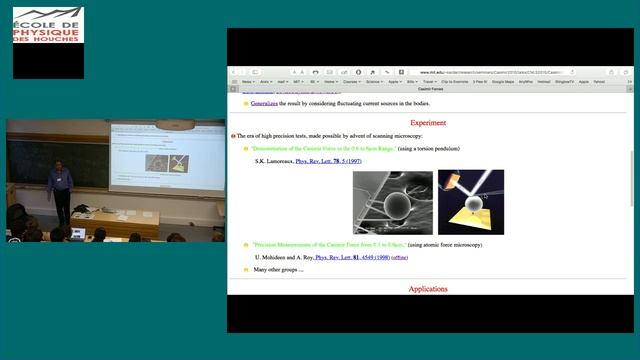
Task: Click the page's vertical scrollbar thumb
Action: click(x=632, y=178)
